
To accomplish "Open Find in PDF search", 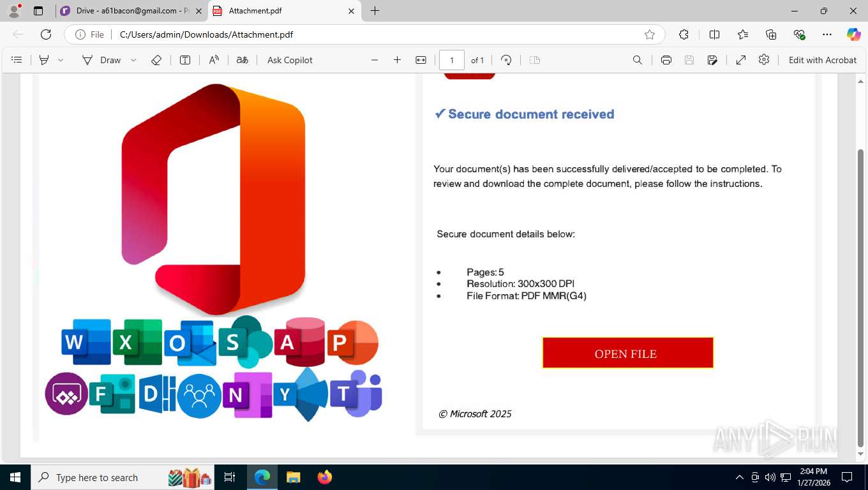I will point(637,60).
